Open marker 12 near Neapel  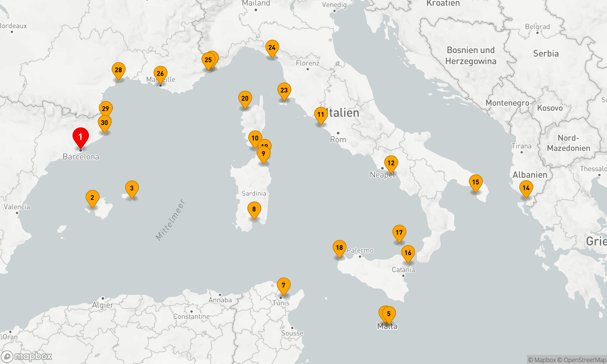tap(391, 163)
